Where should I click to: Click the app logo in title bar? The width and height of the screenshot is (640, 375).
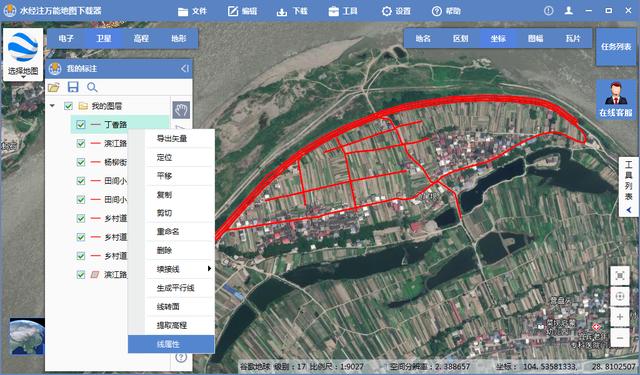pos(10,11)
